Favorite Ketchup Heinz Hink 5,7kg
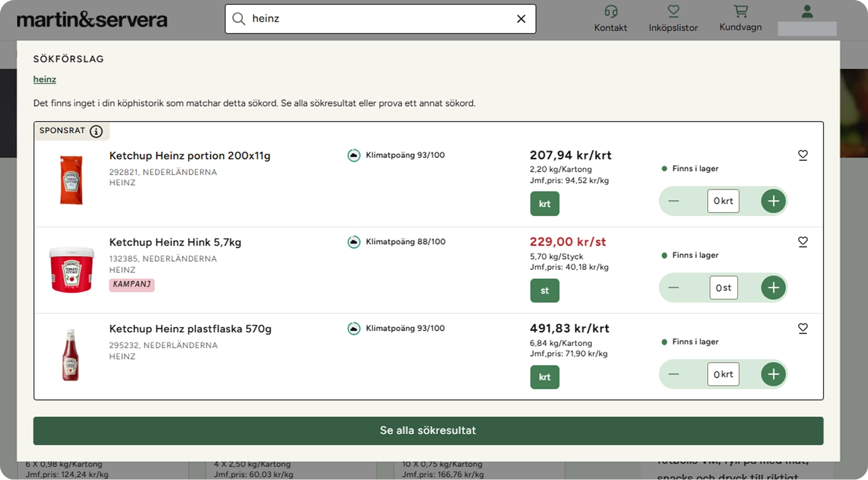 (x=803, y=242)
